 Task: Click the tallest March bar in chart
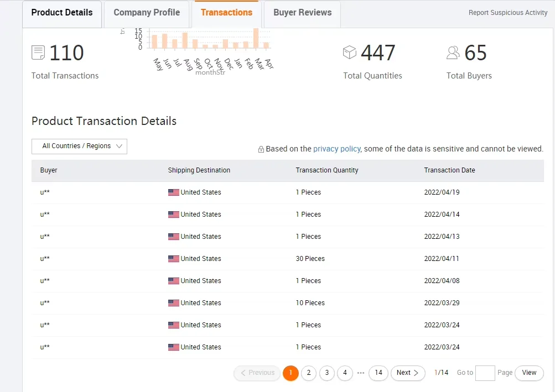pos(256,38)
